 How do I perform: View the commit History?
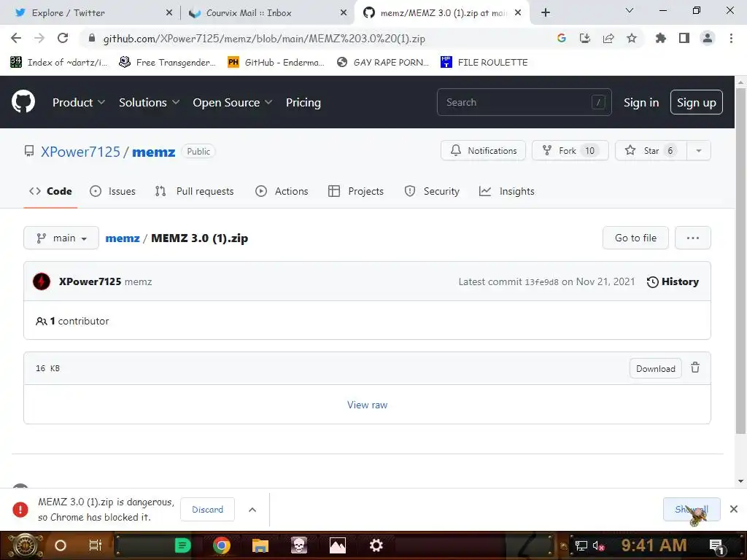pyautogui.click(x=673, y=281)
